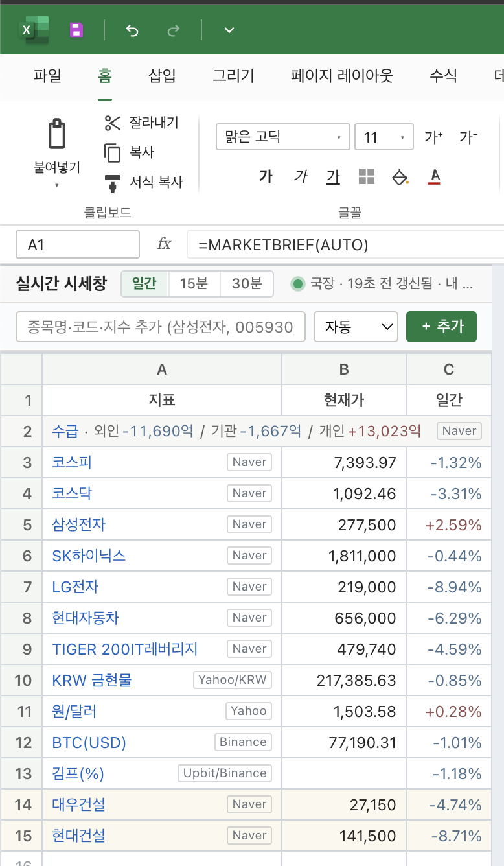Screen dimensions: 504x866
Task: Click the green refresh status indicator
Action: (297, 283)
